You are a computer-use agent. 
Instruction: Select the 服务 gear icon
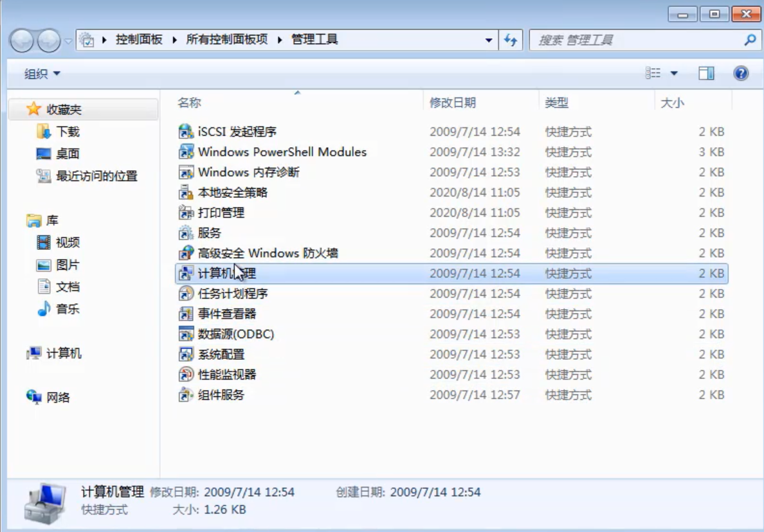click(186, 233)
